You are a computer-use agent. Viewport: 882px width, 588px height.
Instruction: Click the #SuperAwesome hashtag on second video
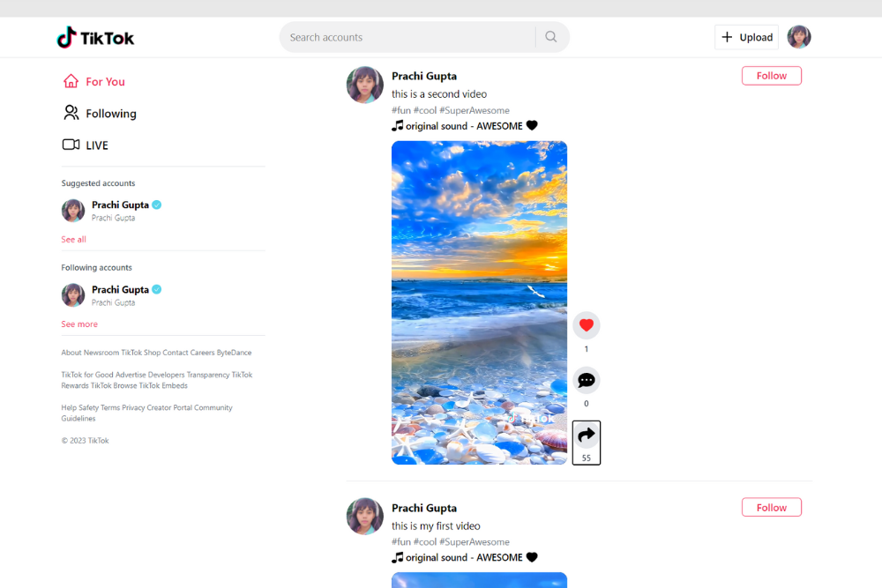[475, 110]
